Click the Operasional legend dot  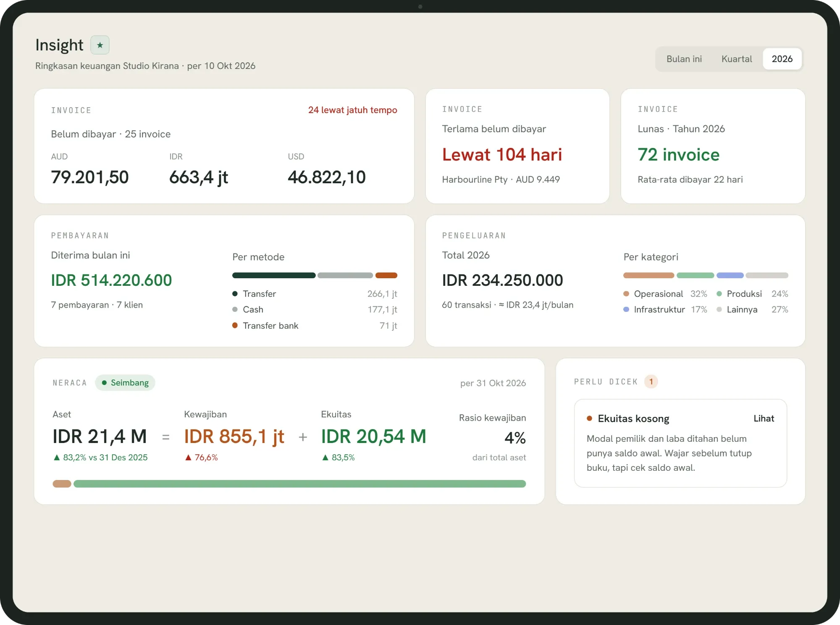tap(626, 293)
